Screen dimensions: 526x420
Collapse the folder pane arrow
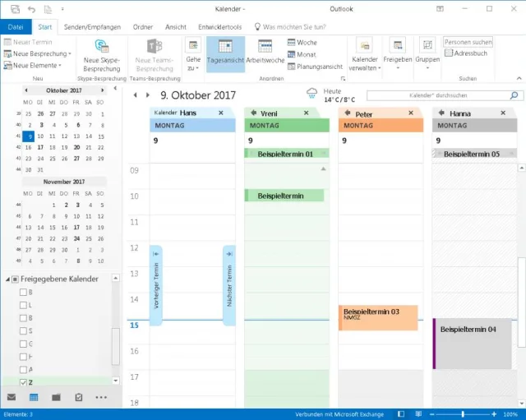pos(115,89)
